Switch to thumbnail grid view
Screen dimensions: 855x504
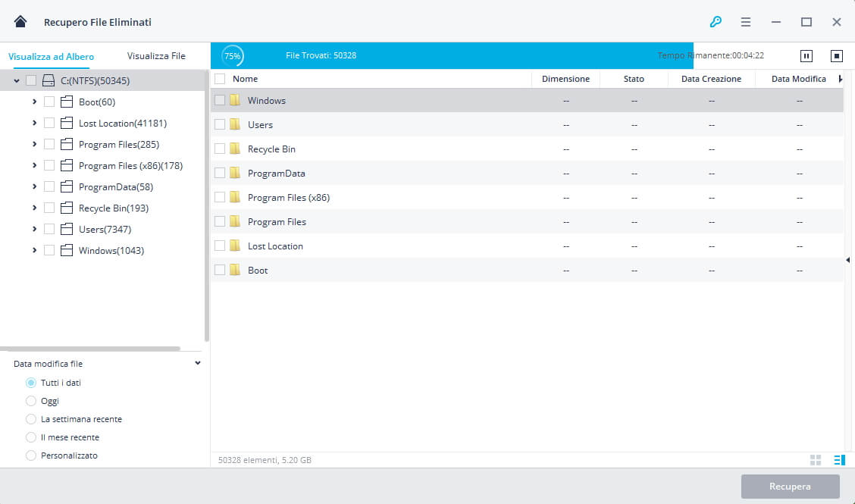(815, 460)
